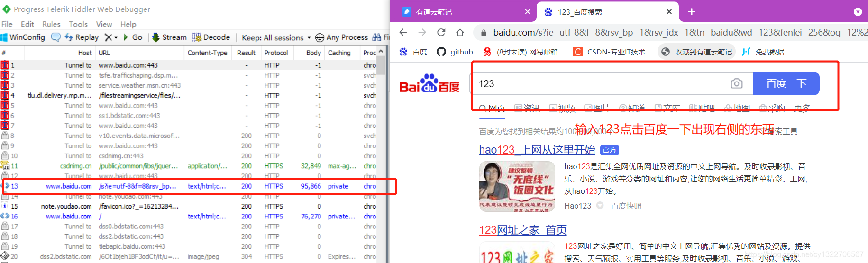The width and height of the screenshot is (868, 263).
Task: Click the hao123 result thumbnail image
Action: click(517, 186)
